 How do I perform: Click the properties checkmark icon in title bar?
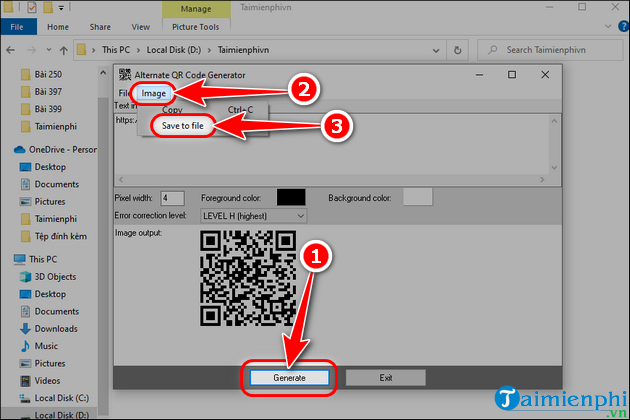tap(32, 7)
